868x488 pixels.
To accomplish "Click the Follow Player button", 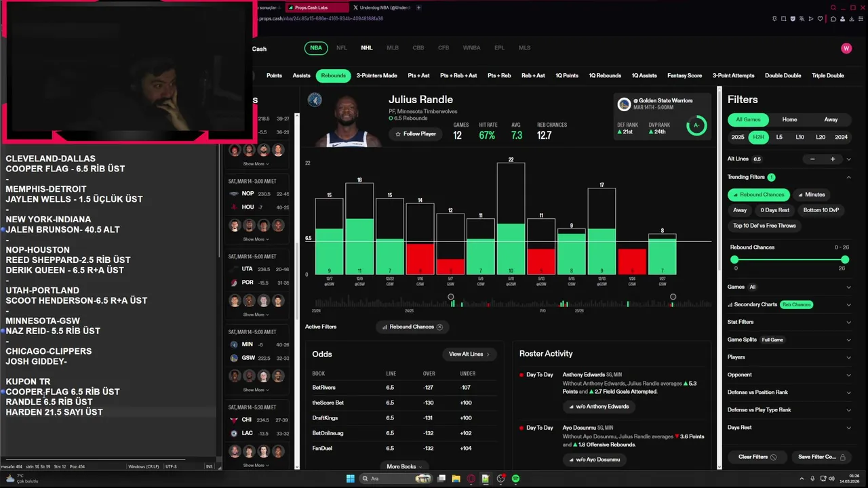I will (415, 134).
